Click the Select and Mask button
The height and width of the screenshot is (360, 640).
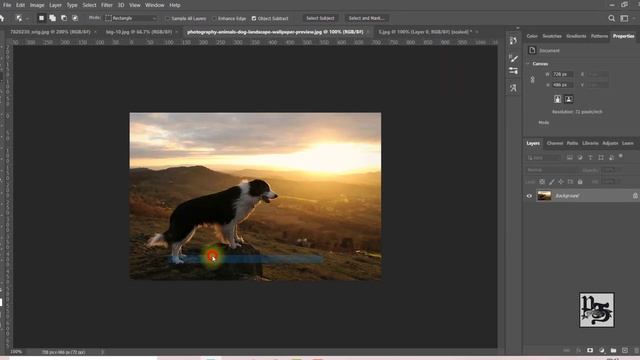366,18
